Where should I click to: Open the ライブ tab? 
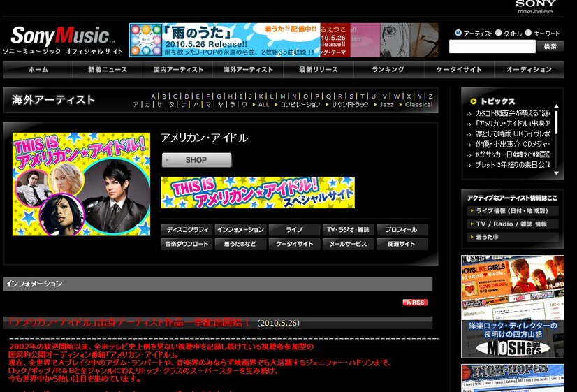[x=294, y=230]
